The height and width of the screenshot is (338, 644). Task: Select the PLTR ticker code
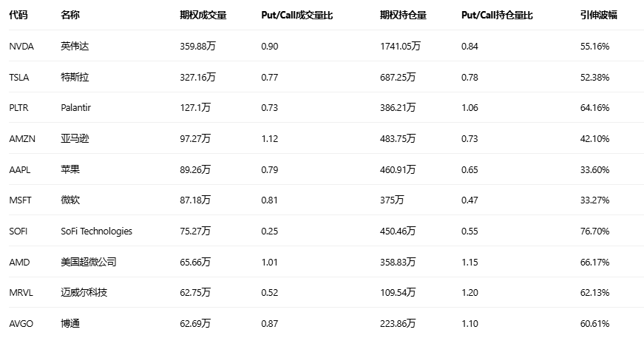click(x=19, y=108)
